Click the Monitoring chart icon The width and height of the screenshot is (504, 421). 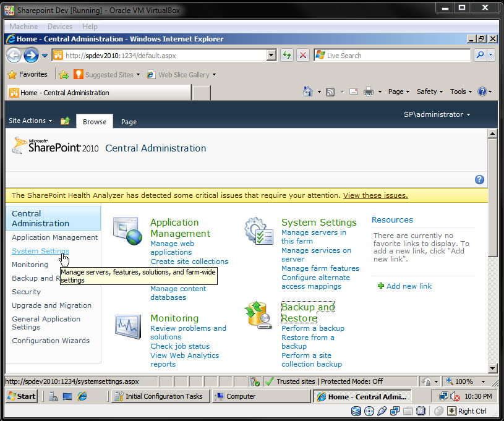[x=128, y=326]
